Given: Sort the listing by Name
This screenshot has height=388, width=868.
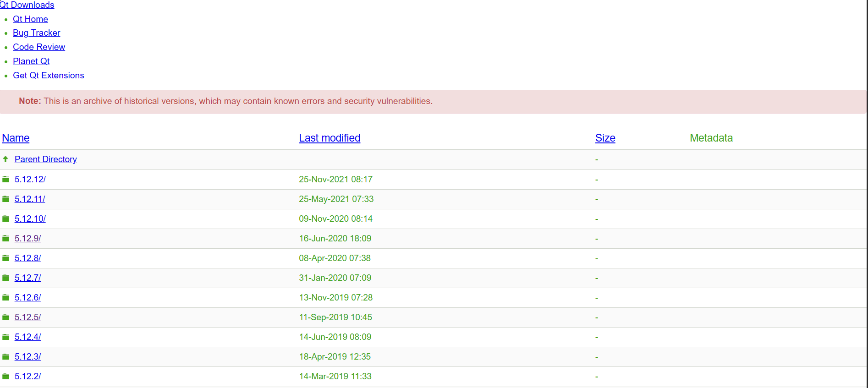Looking at the screenshot, I should [x=16, y=138].
